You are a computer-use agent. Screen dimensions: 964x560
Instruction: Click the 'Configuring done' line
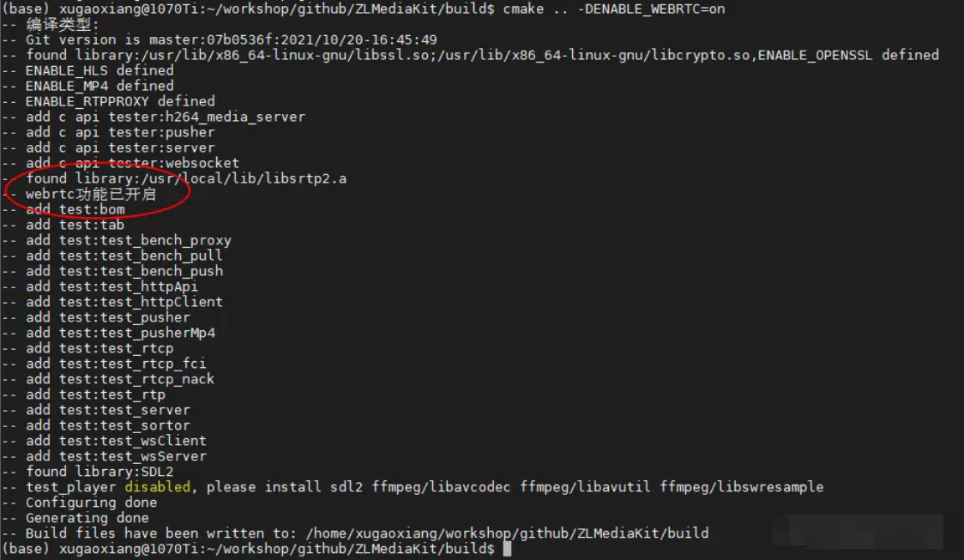pyautogui.click(x=91, y=503)
